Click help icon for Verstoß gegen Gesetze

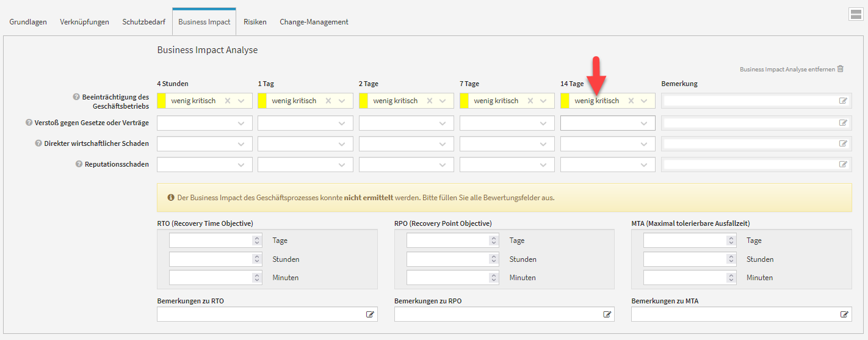tap(29, 123)
